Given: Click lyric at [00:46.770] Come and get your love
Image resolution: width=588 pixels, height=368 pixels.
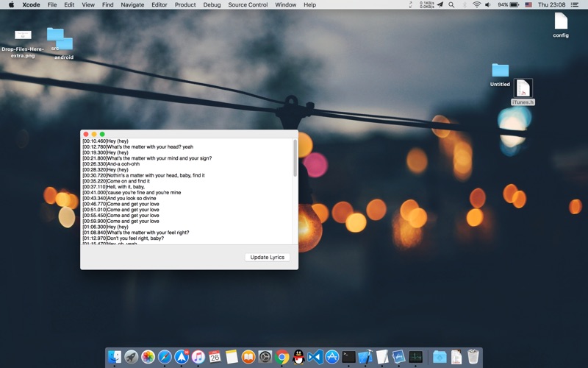Looking at the screenshot, I should click(121, 204).
